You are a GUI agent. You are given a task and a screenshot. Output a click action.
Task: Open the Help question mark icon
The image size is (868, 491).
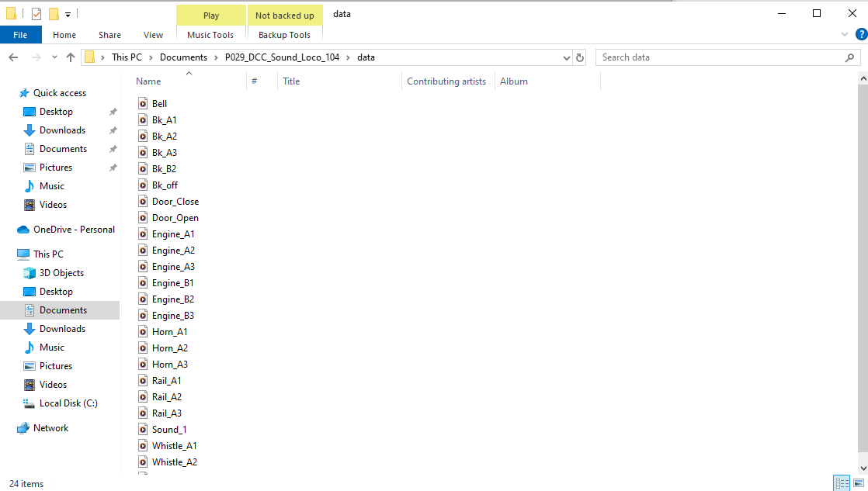point(861,34)
